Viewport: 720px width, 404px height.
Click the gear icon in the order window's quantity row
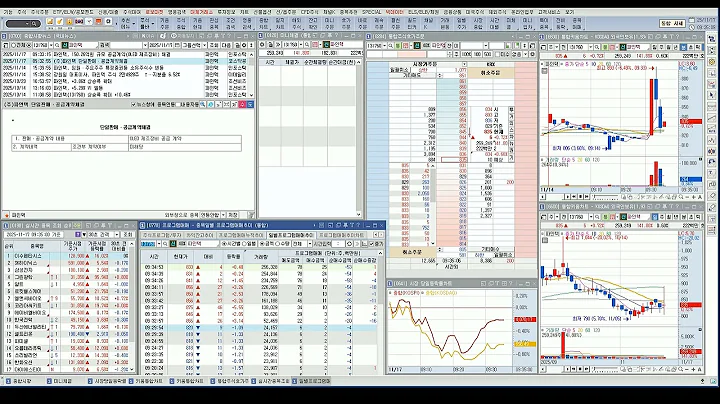tap(532, 54)
